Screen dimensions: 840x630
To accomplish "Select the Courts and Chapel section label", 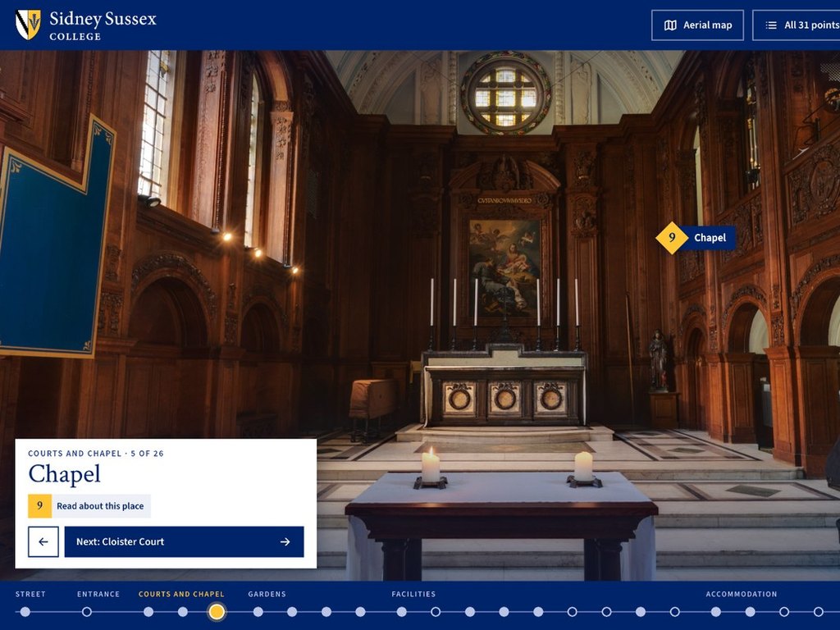I will tap(181, 594).
